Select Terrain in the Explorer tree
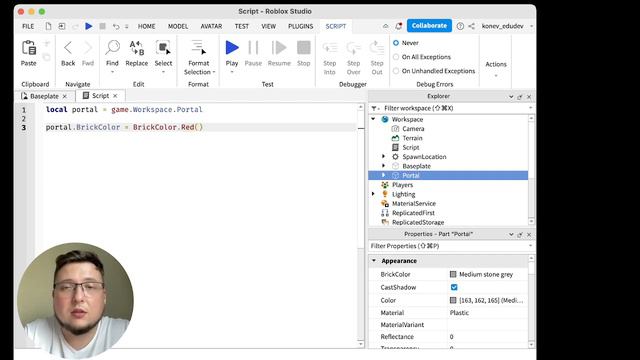The width and height of the screenshot is (640, 360). 412,138
